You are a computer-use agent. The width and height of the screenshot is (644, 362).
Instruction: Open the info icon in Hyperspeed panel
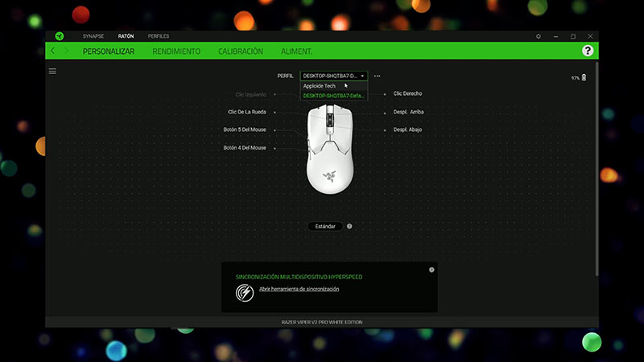[x=431, y=269]
